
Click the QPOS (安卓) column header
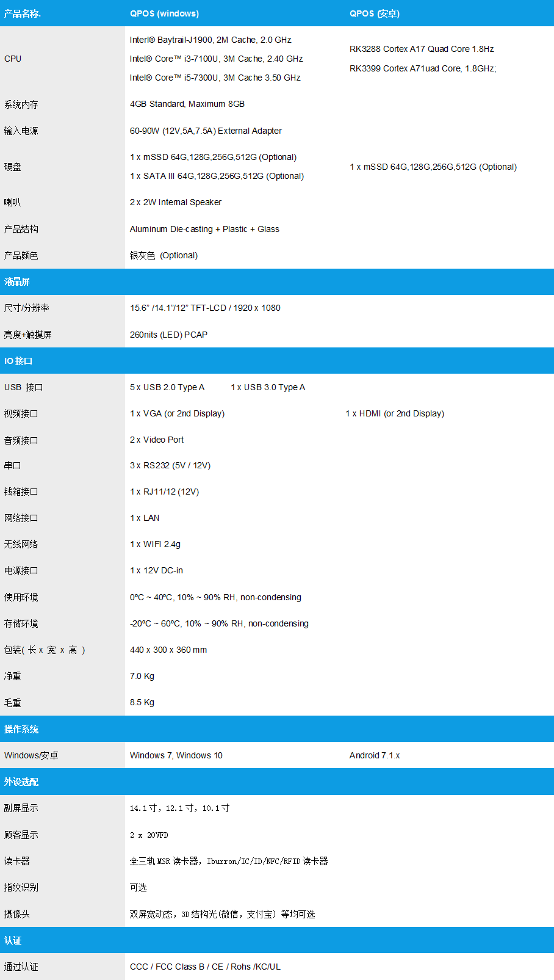click(x=374, y=13)
